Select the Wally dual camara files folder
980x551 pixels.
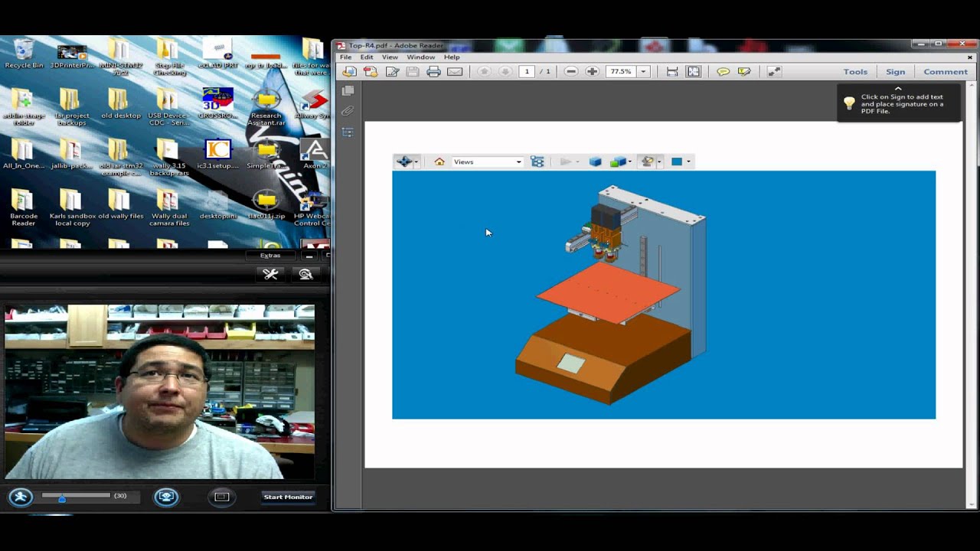[169, 207]
